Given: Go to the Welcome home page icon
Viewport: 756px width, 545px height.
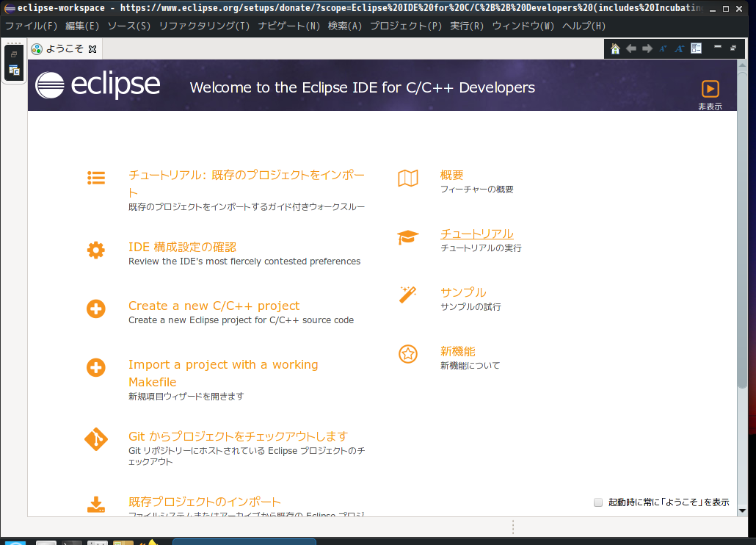Looking at the screenshot, I should tap(615, 48).
